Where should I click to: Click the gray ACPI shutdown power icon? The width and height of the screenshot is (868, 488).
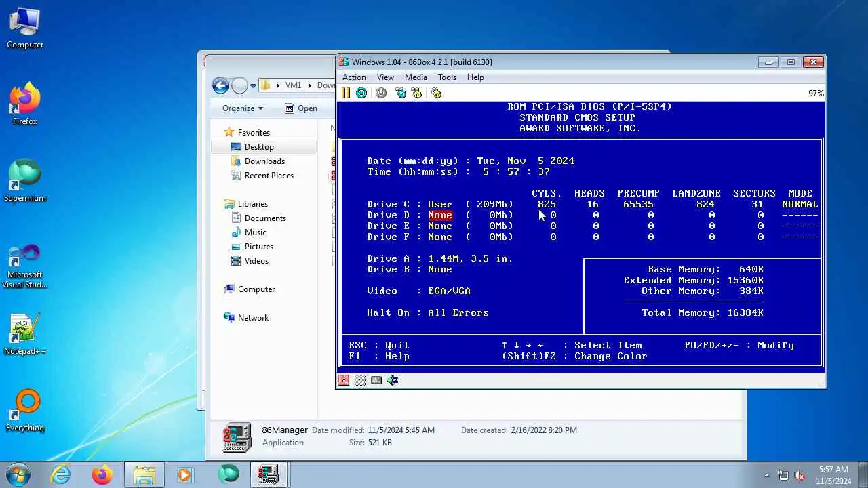tap(381, 93)
